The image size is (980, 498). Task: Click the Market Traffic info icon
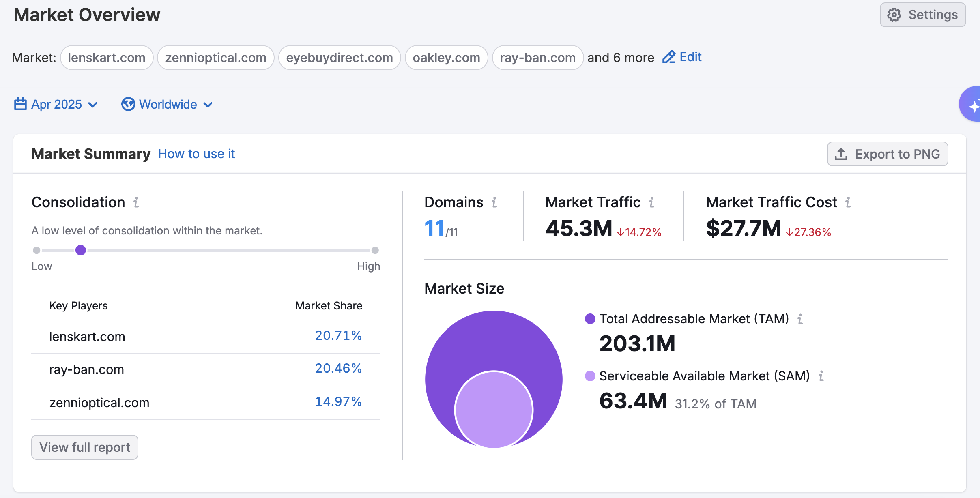(651, 202)
